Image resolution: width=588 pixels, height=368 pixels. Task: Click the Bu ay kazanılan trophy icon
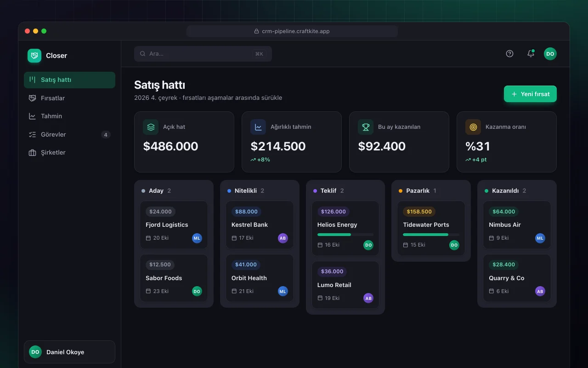coord(366,127)
